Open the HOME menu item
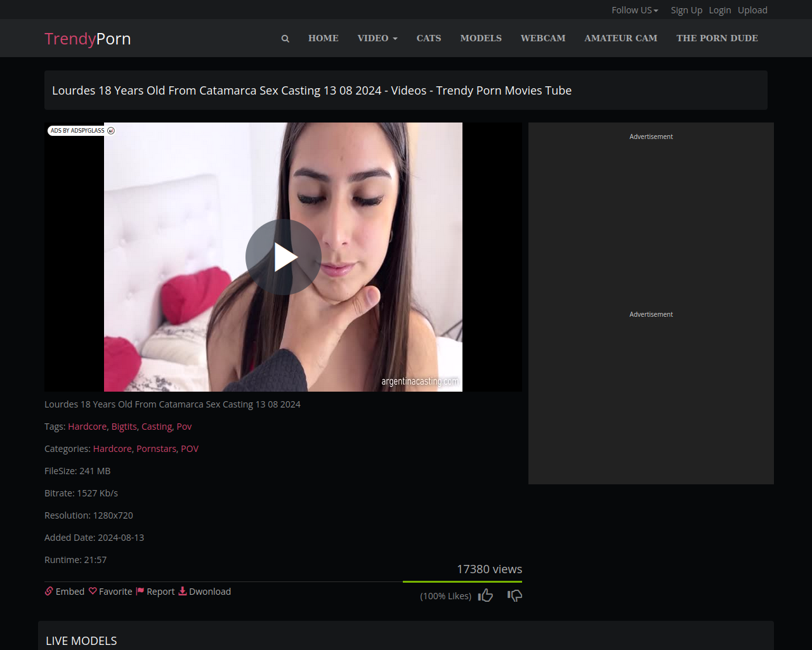Viewport: 812px width, 650px height. tap(323, 38)
